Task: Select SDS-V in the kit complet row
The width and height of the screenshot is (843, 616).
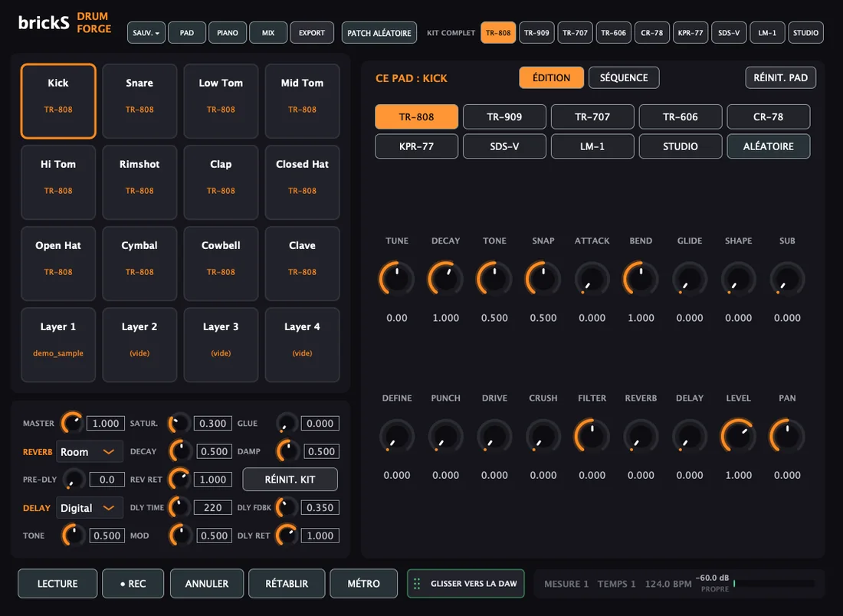Action: click(x=729, y=33)
